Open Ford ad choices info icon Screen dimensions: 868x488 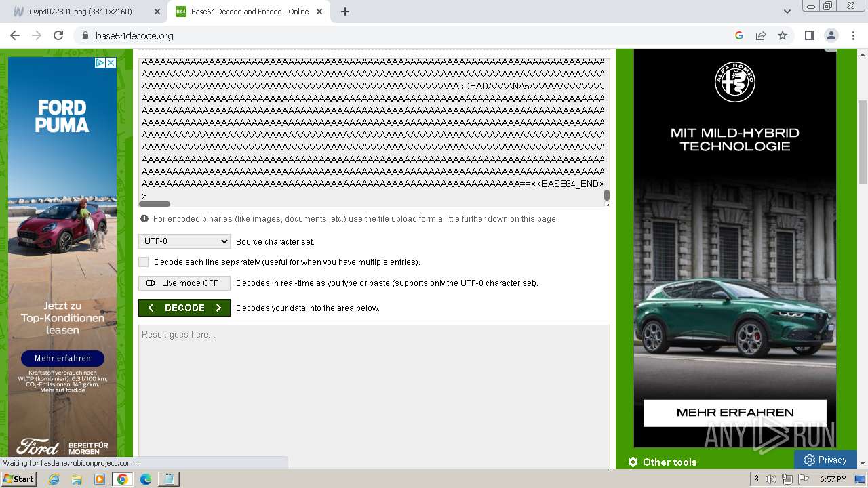click(x=100, y=62)
